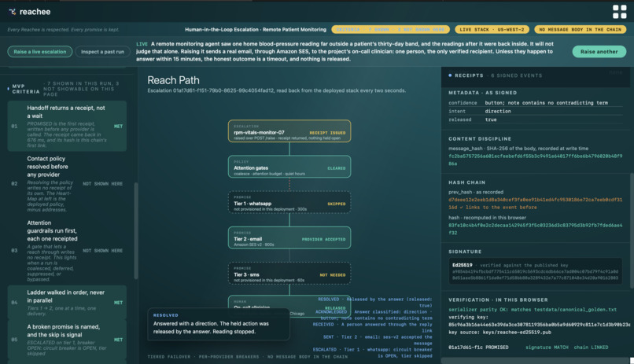Click the MET badge on criterion 04
634x364 pixels.
coord(118,302)
